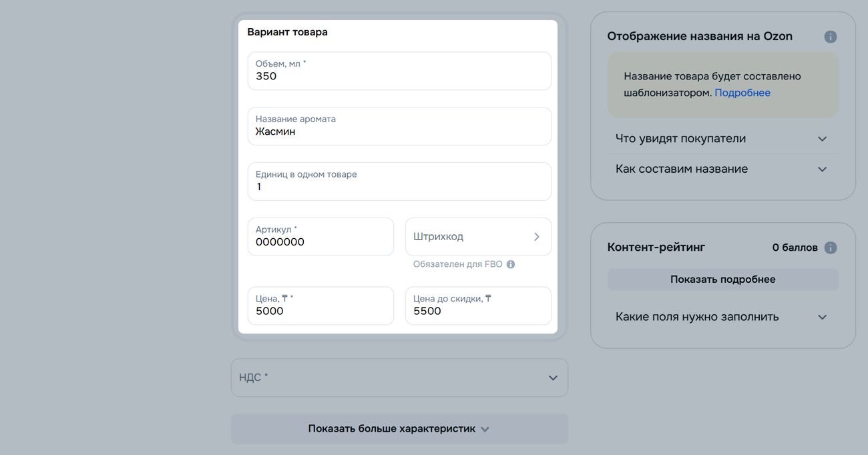Focus the Название аромата field
The height and width of the screenshot is (455, 868).
[399, 126]
